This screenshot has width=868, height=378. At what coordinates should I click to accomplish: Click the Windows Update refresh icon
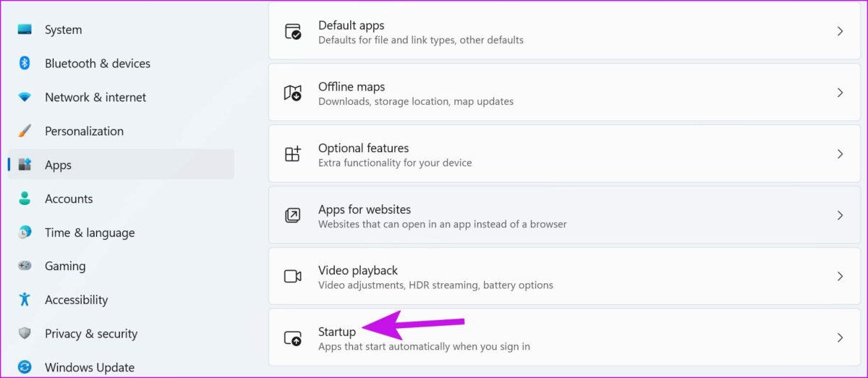25,367
